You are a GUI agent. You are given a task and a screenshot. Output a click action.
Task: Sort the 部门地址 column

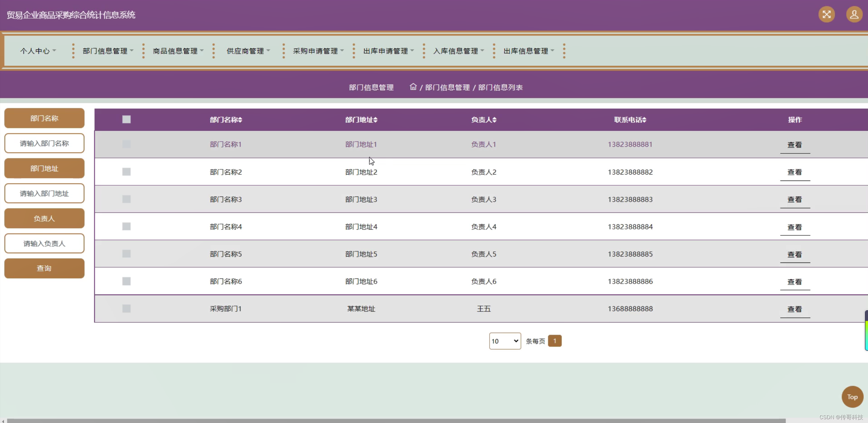click(x=361, y=120)
